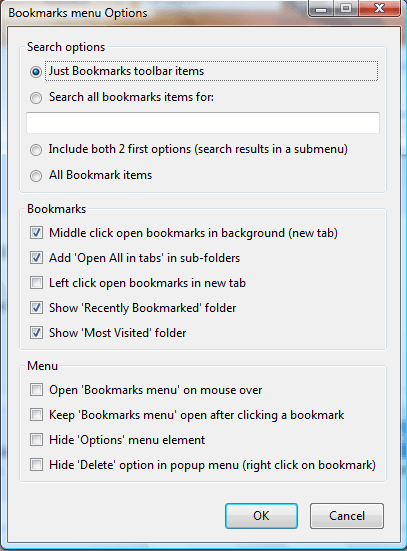
Task: Check 'Keep Bookmarks menu open after clicking'
Action: 36,415
